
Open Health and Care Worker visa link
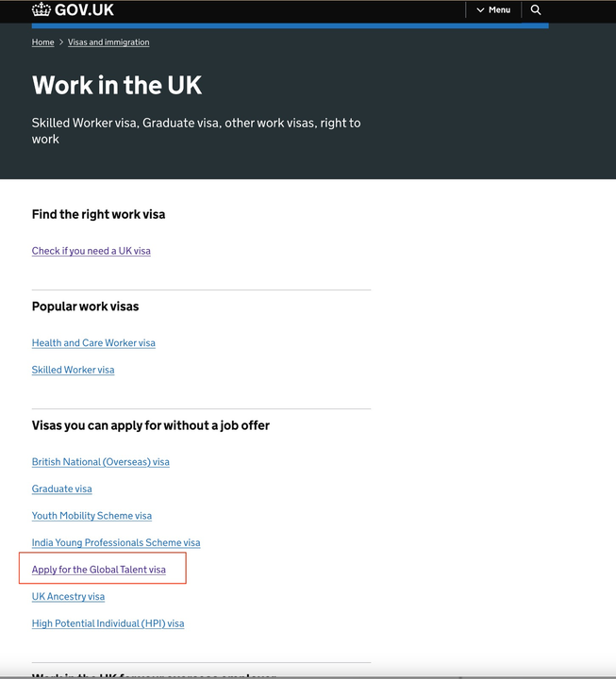[93, 343]
